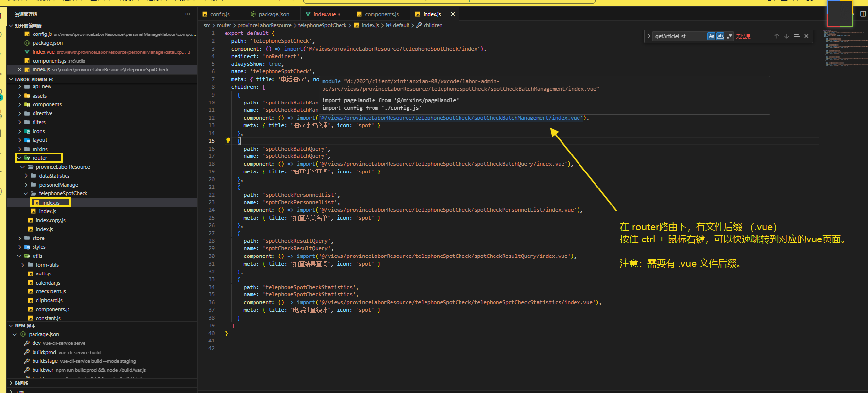Click telephoneSpotCheck in the breadcrumb
The image size is (868, 393).
(323, 25)
